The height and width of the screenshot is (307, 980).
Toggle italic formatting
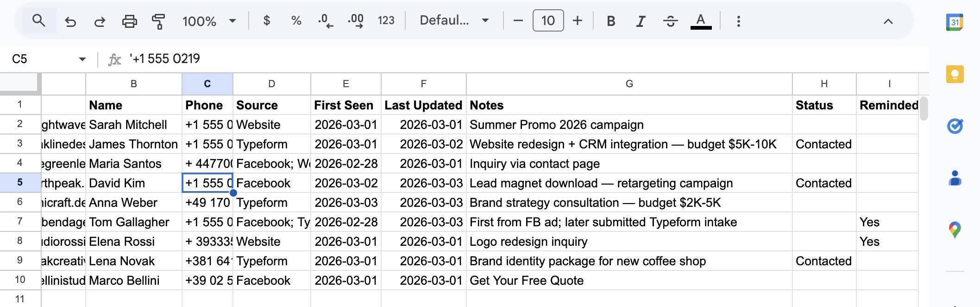(x=641, y=21)
